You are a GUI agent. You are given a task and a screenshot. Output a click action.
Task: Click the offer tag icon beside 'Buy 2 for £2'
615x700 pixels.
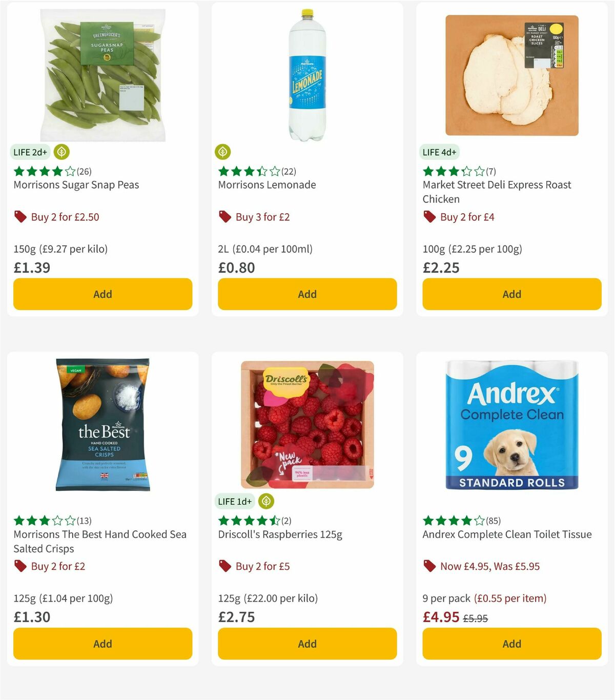(x=20, y=566)
